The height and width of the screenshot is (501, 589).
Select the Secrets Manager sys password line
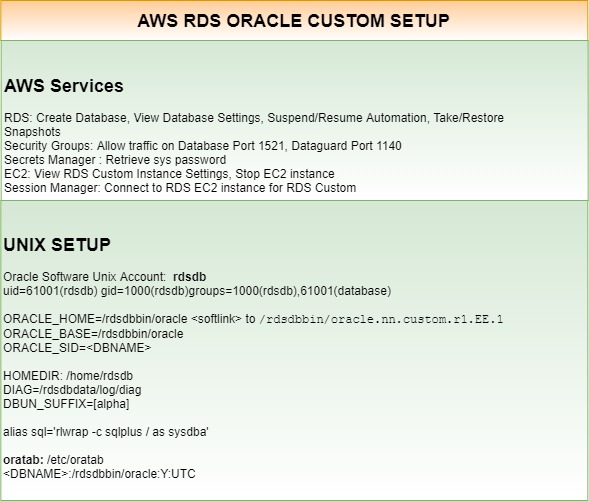[x=115, y=160]
